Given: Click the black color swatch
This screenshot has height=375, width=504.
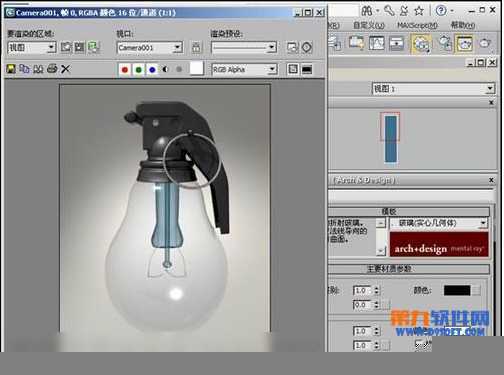Looking at the screenshot, I should click(x=457, y=290).
